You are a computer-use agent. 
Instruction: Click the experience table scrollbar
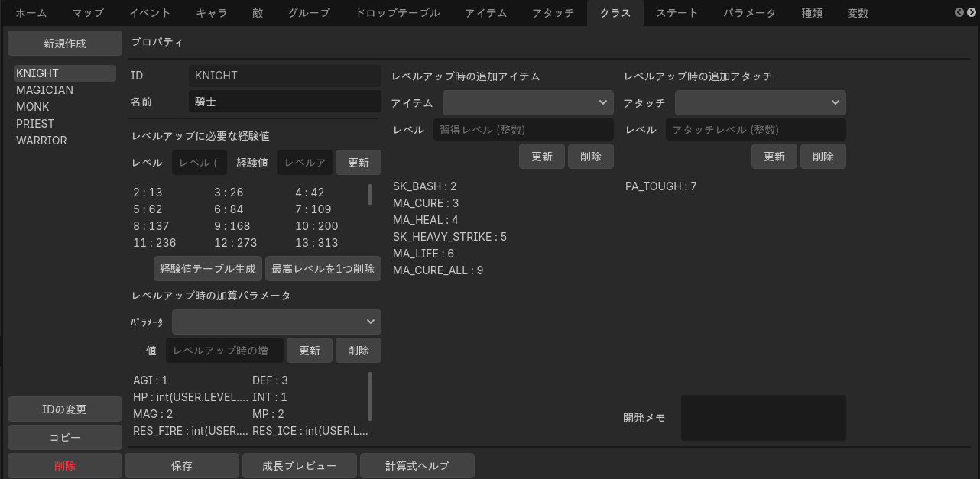click(x=370, y=195)
